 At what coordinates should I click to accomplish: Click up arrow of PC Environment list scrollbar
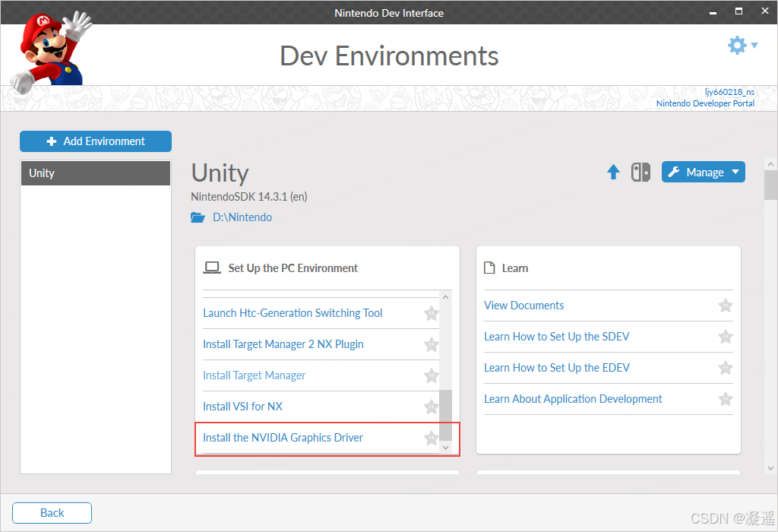click(x=445, y=297)
